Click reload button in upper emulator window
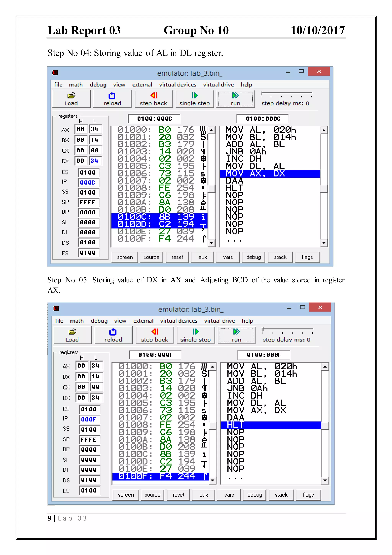This screenshot has height=555, width=392. tap(112, 99)
